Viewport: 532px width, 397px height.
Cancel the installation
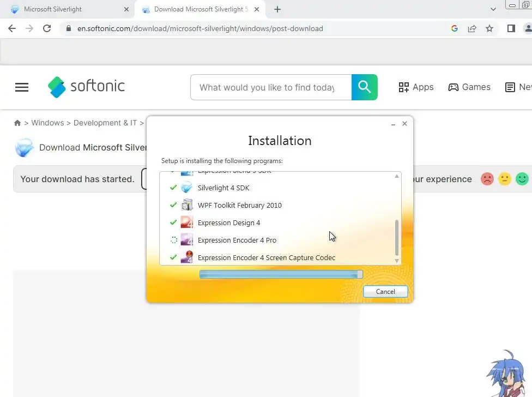pyautogui.click(x=385, y=291)
